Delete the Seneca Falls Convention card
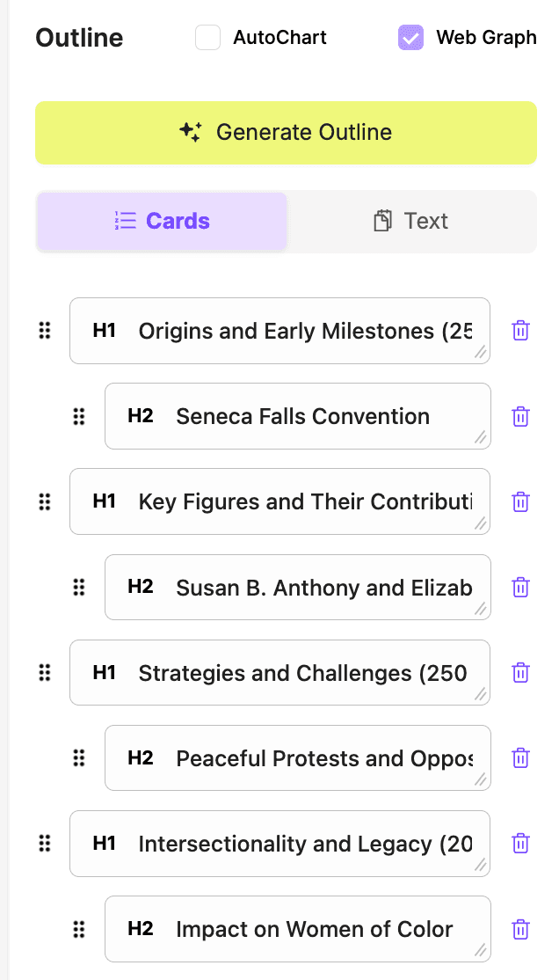559x980 pixels. (x=520, y=416)
